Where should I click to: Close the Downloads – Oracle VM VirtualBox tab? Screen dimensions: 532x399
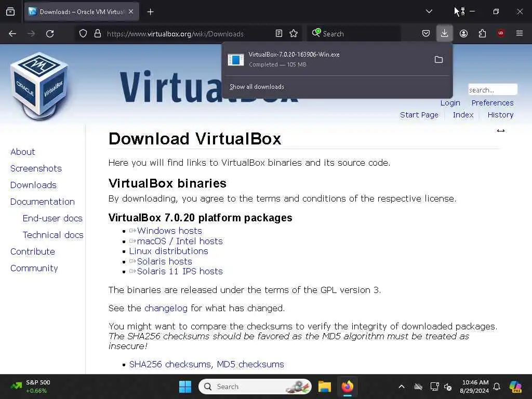tap(131, 12)
